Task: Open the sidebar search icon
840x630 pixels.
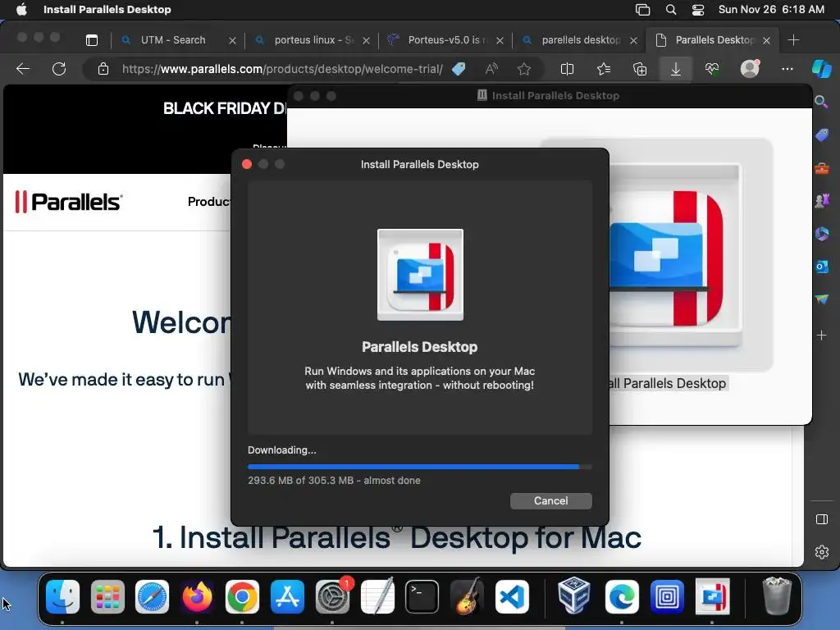Action: (x=821, y=102)
